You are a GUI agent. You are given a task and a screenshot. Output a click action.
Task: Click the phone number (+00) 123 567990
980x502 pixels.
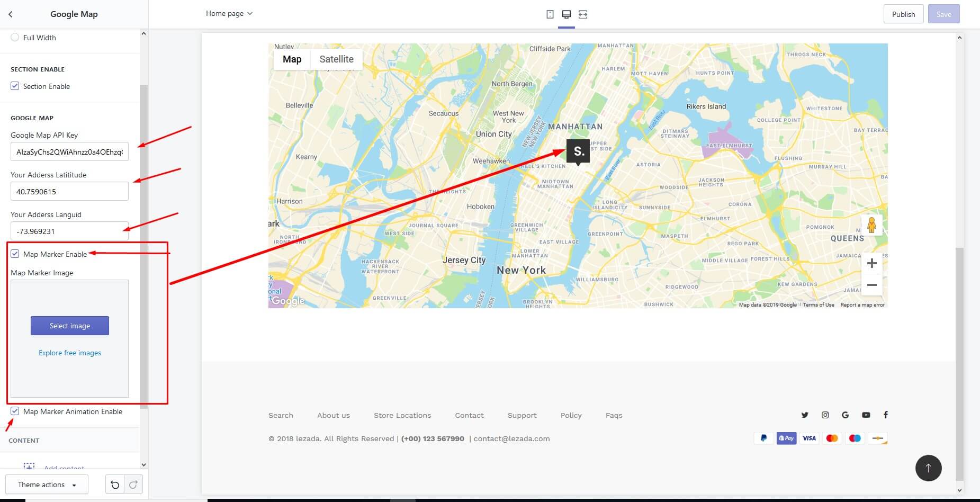[x=433, y=438]
